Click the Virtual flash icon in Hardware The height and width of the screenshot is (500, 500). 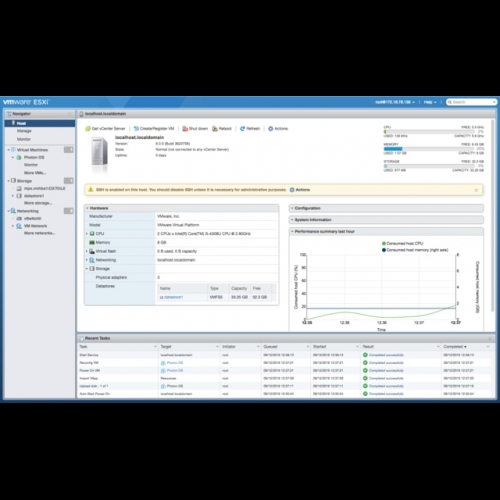(92, 251)
